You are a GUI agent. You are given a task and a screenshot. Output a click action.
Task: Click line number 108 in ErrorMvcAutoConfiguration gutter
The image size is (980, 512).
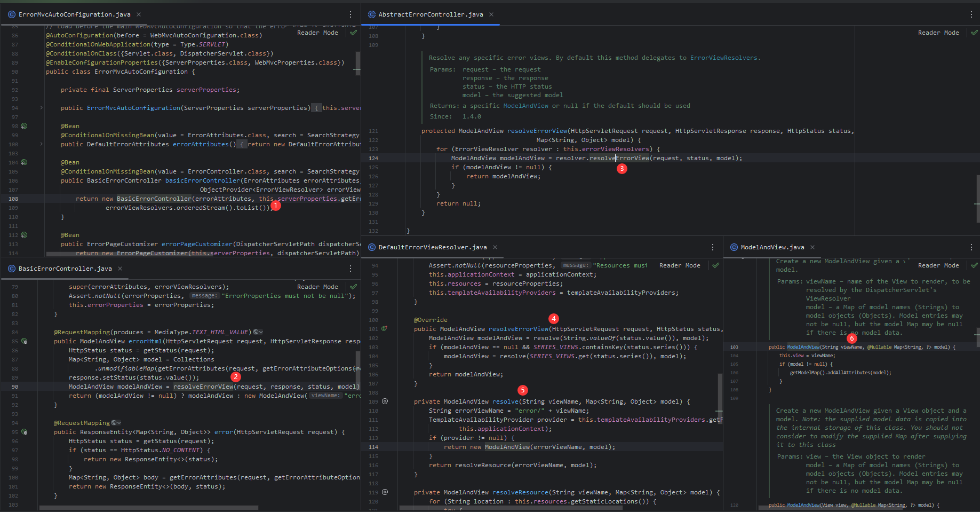13,199
